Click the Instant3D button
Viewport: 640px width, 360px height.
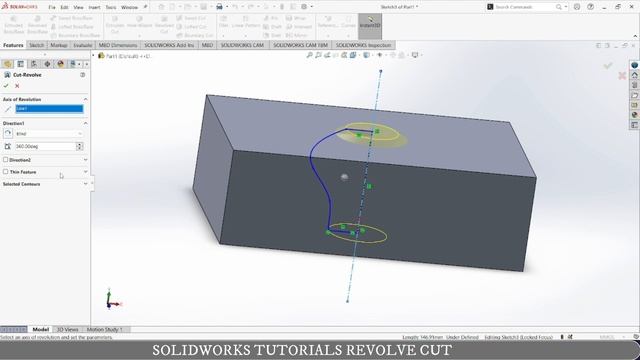coord(370,25)
